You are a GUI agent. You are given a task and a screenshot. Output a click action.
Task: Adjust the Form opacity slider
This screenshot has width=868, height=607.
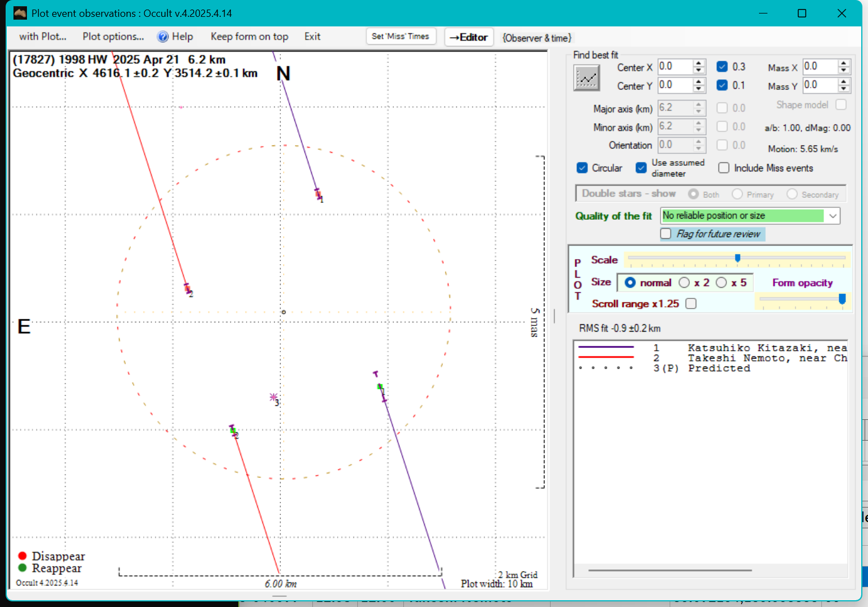pyautogui.click(x=842, y=299)
